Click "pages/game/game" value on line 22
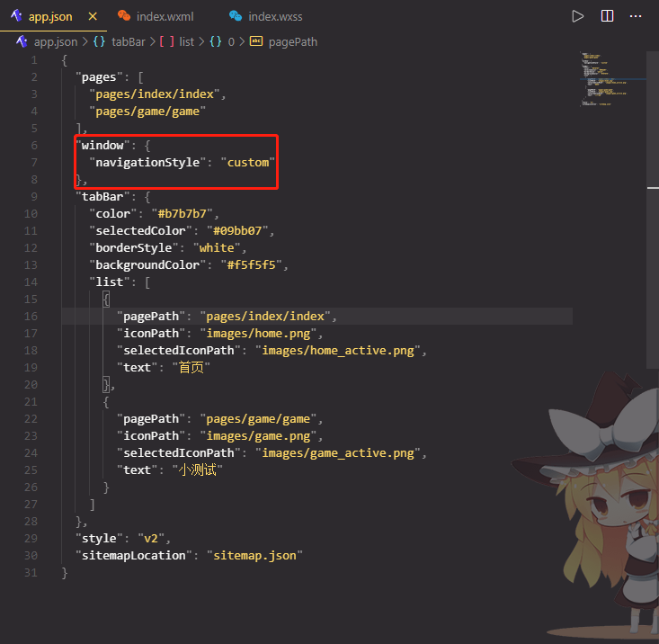This screenshot has width=659, height=644. tap(258, 419)
